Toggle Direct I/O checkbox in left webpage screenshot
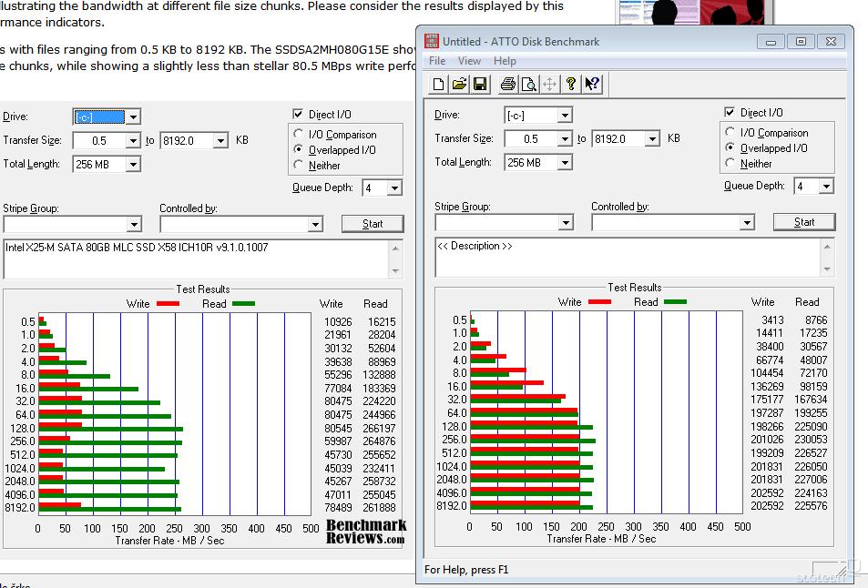Viewport: 868px width, 588px height. pos(298,114)
